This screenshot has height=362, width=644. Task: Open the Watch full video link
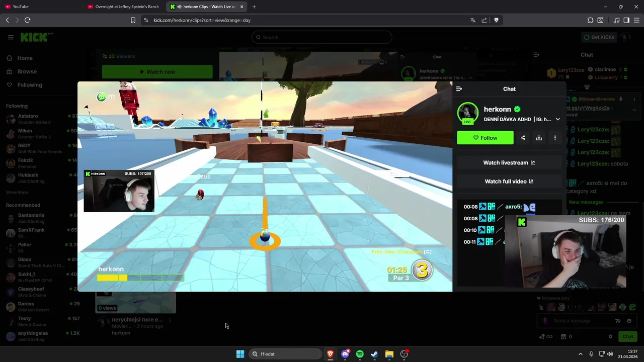pyautogui.click(x=509, y=182)
